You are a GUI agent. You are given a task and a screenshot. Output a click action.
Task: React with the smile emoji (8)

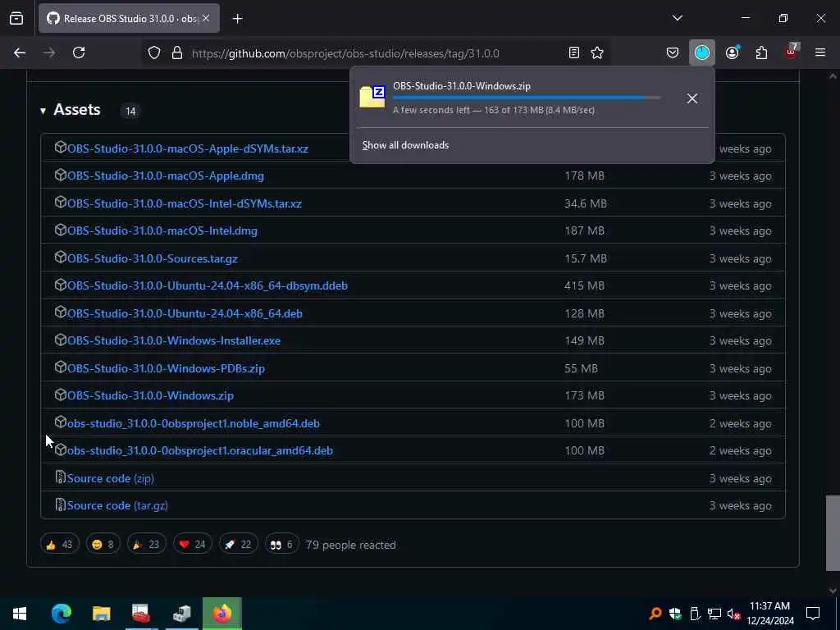pyautogui.click(x=103, y=545)
